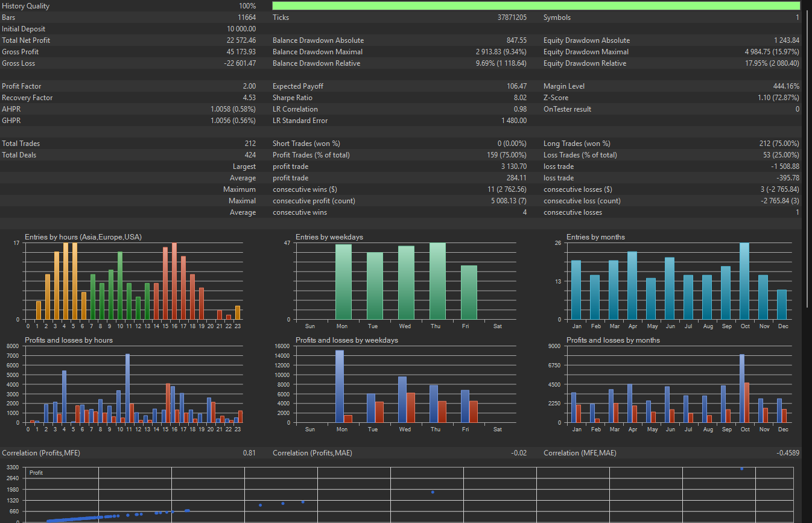Viewport: 812px width, 523px height.
Task: Click the October bar in Entries by months
Action: [744, 281]
